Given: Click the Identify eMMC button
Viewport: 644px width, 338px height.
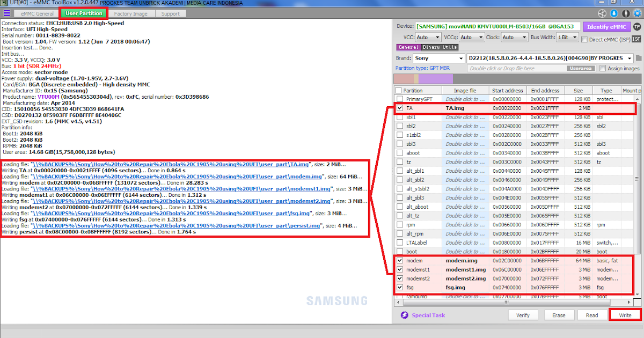Looking at the screenshot, I should (606, 27).
